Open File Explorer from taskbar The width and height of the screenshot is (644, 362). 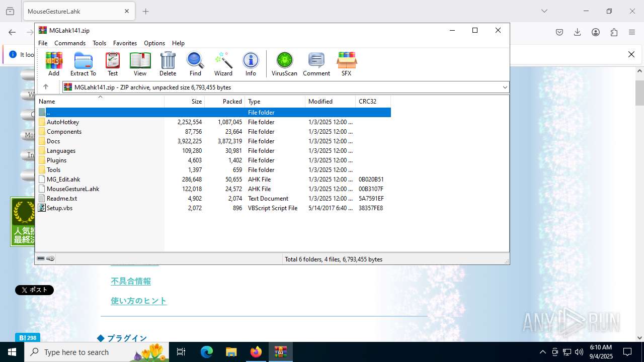coord(231,352)
